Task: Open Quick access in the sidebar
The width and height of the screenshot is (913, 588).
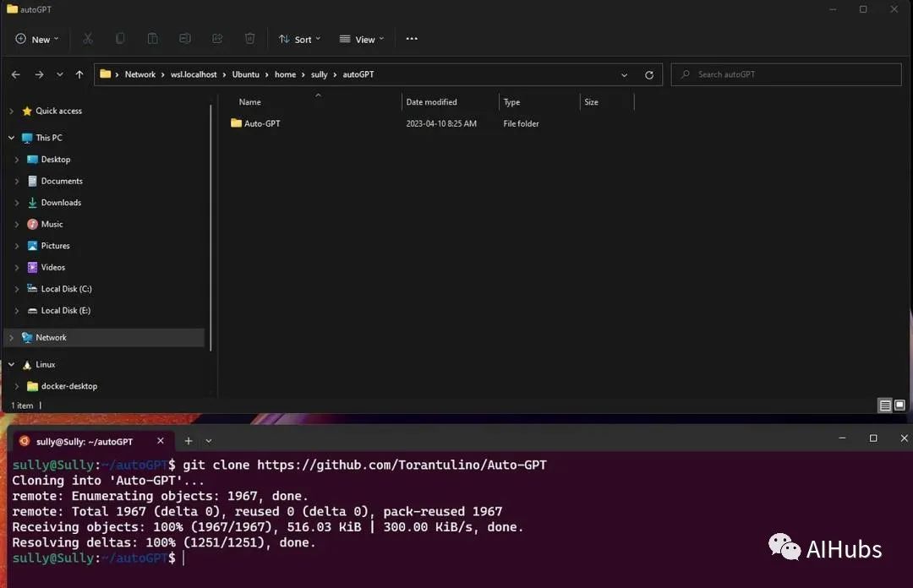Action: [x=58, y=111]
